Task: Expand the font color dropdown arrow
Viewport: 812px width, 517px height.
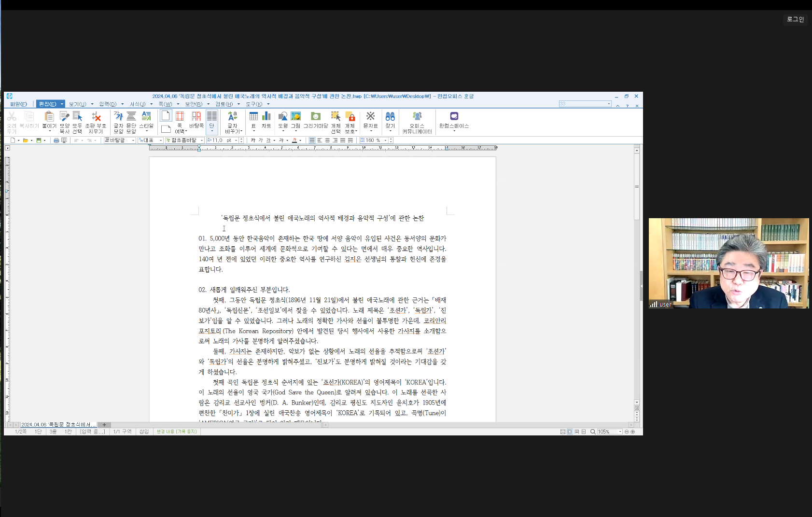Action: (x=300, y=140)
